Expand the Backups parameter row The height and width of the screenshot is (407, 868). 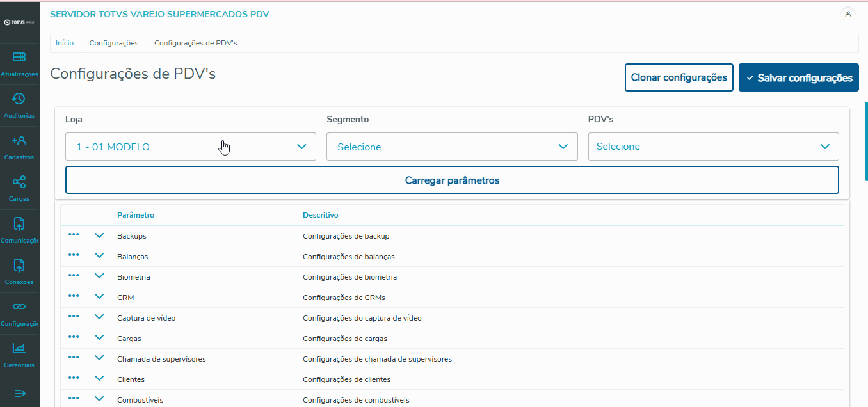point(99,235)
